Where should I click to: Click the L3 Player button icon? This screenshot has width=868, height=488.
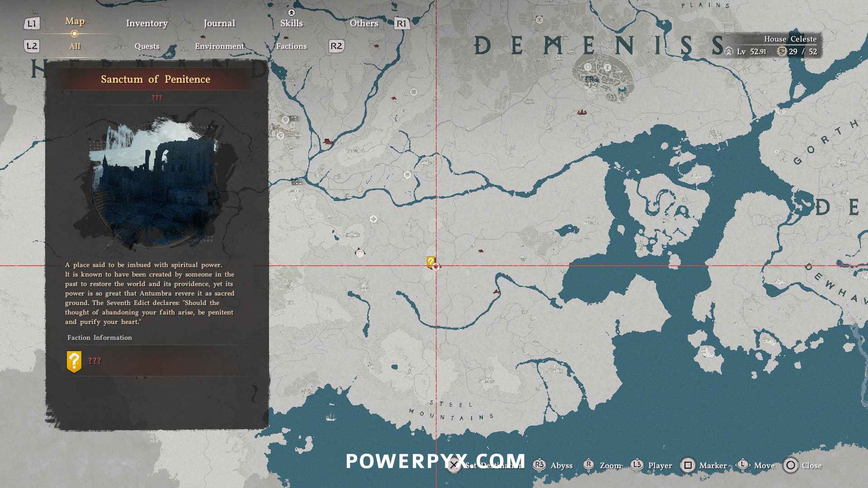point(637,465)
